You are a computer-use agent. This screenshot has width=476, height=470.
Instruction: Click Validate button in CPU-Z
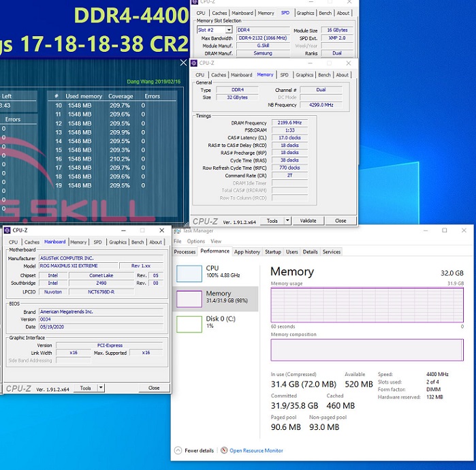pyautogui.click(x=308, y=221)
